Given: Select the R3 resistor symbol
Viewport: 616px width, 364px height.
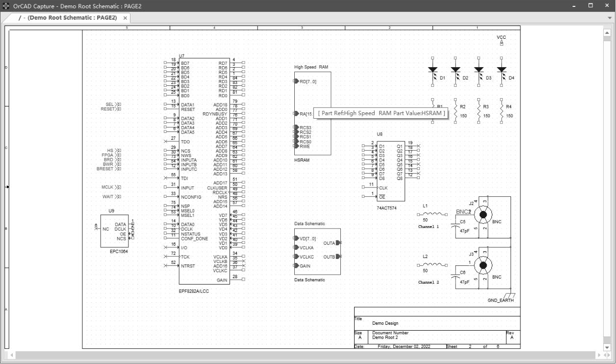Looking at the screenshot, I should [479, 111].
